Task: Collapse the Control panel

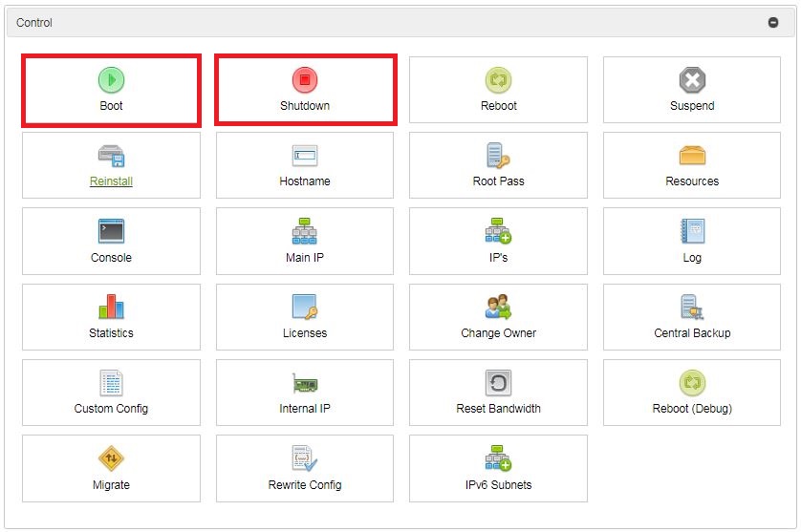Action: coord(773,23)
